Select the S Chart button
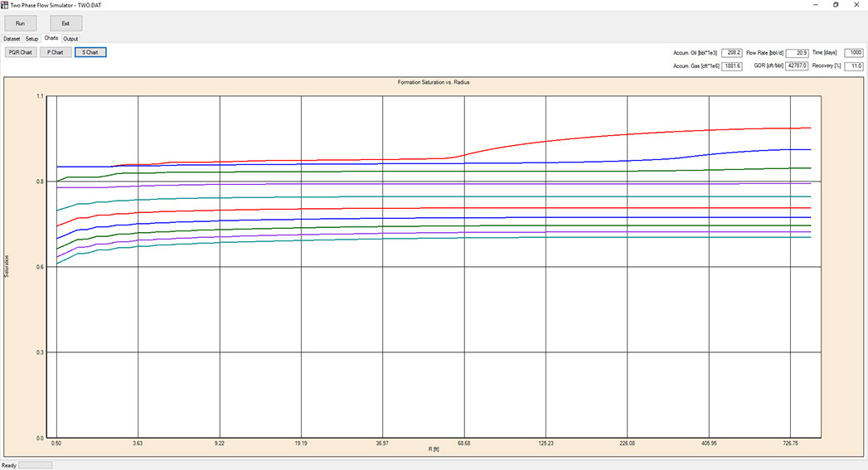This screenshot has width=868, height=470. [90, 52]
